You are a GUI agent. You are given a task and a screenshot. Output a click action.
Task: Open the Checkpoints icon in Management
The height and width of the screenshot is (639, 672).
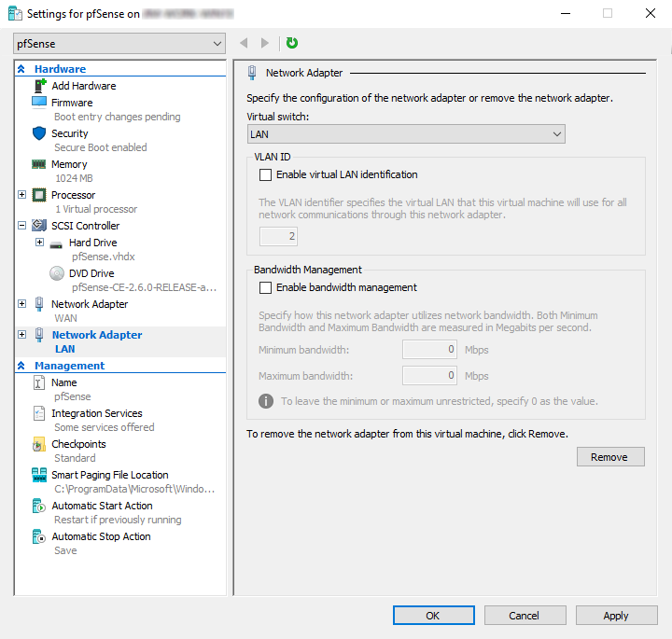39,444
